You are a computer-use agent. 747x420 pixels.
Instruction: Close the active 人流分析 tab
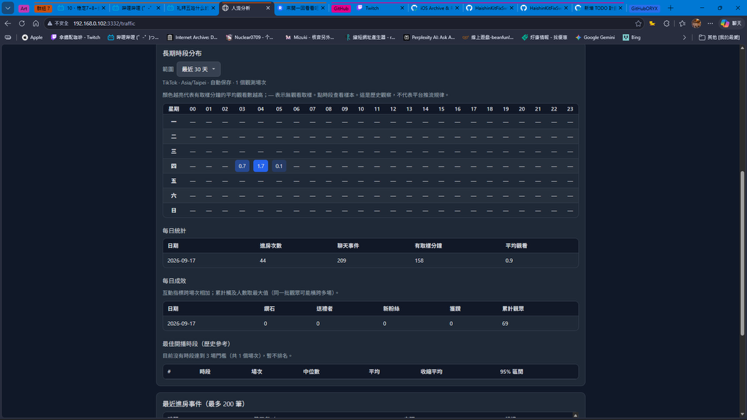268,8
